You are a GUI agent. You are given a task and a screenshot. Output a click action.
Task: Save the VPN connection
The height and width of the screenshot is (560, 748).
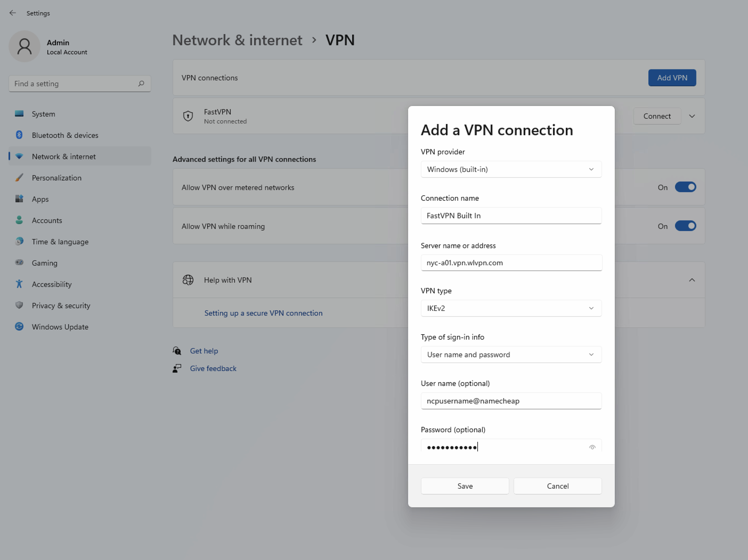465,486
